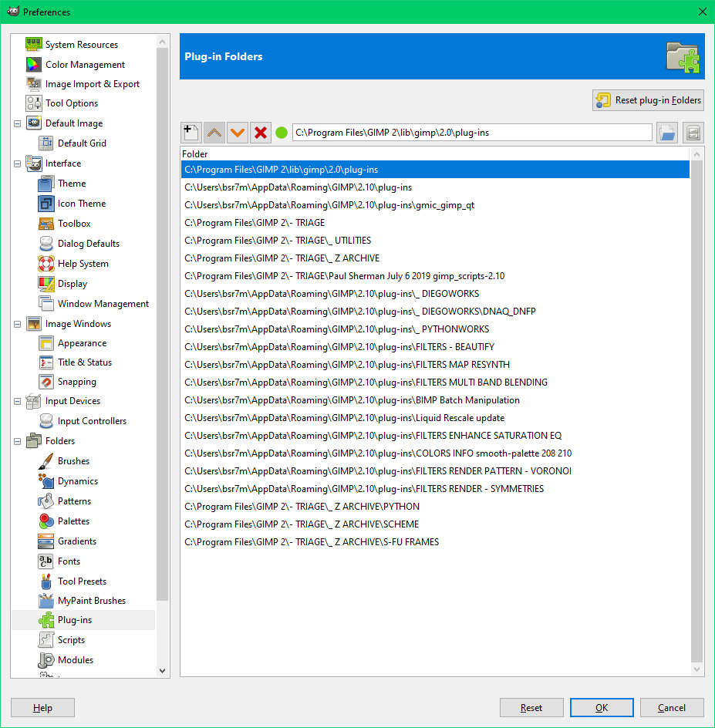This screenshot has width=715, height=728.
Task: Click Default Grid icon
Action: [x=46, y=143]
